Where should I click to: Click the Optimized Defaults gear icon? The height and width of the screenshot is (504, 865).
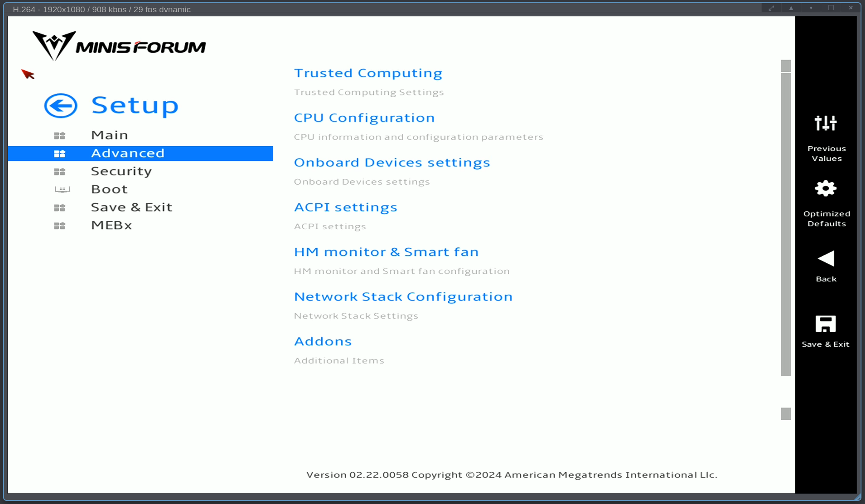[x=825, y=189]
